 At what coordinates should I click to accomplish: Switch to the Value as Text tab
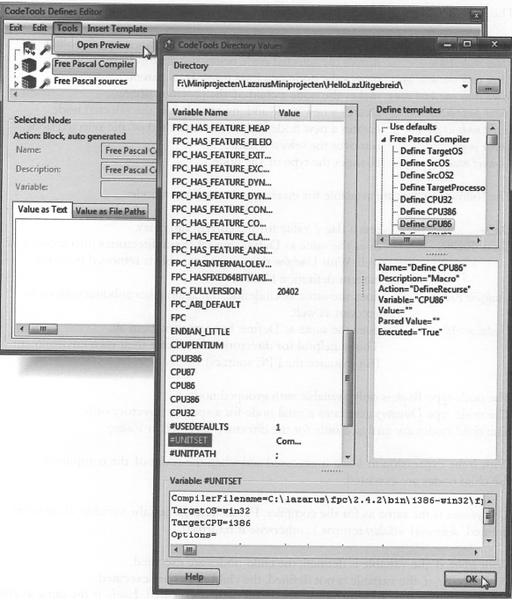(42, 210)
